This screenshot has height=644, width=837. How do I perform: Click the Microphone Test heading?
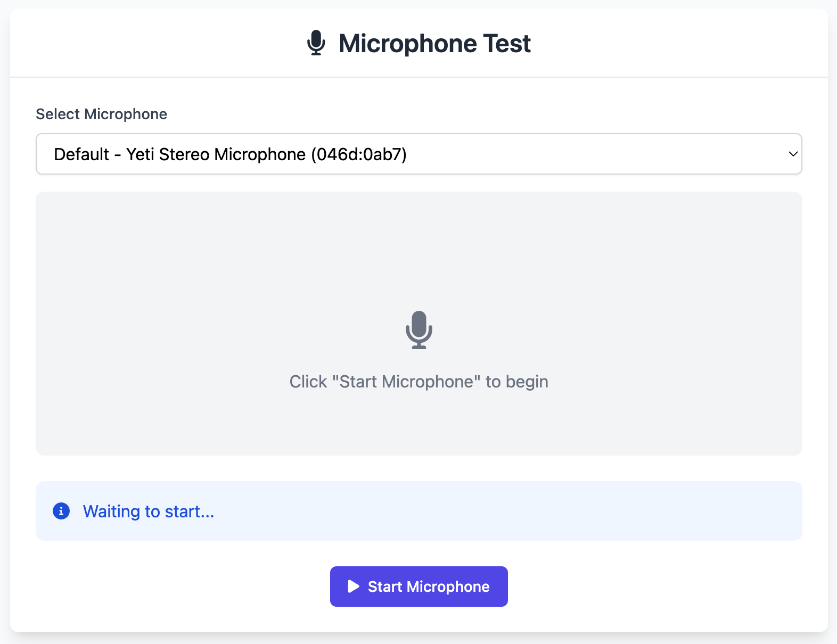(434, 43)
